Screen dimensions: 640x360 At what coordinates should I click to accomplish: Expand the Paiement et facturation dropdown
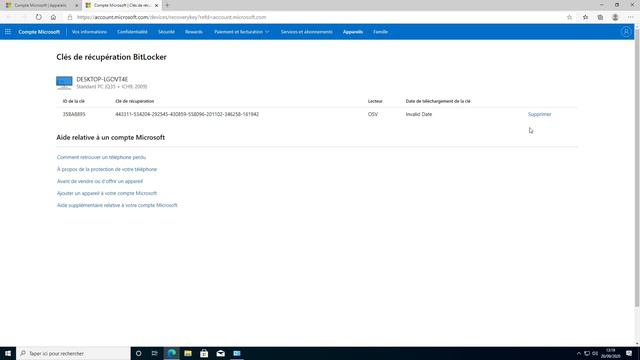click(x=242, y=32)
